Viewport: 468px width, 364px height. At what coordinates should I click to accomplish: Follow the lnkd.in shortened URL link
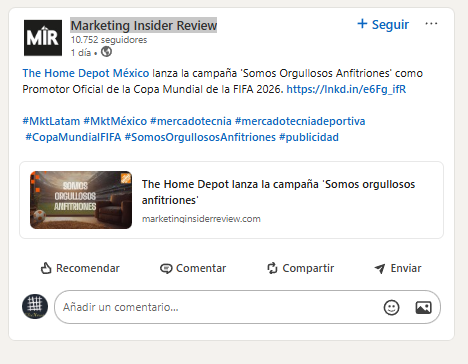pos(346,89)
